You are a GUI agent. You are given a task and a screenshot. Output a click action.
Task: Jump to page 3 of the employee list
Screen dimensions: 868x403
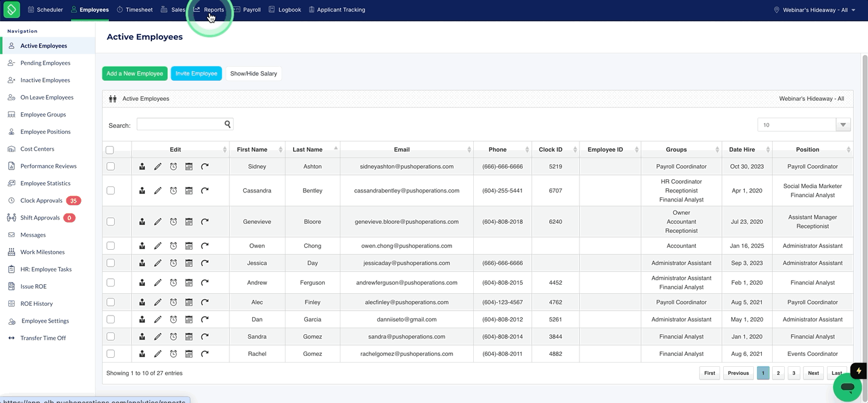coord(794,373)
